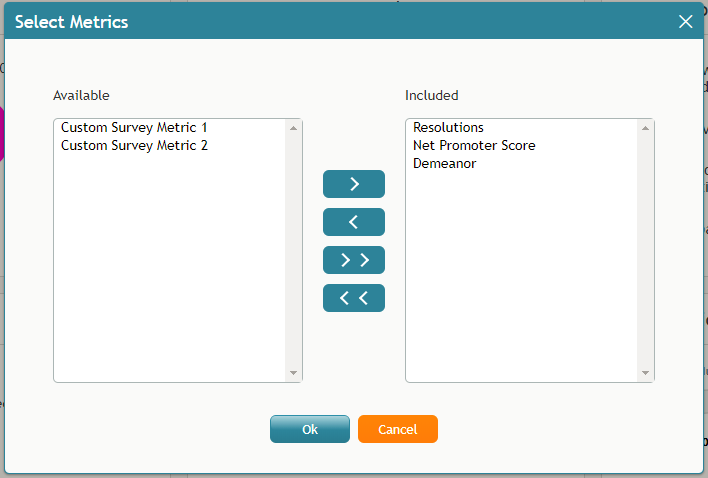
Task: Pick Demeanor from the Included list
Action: click(445, 164)
